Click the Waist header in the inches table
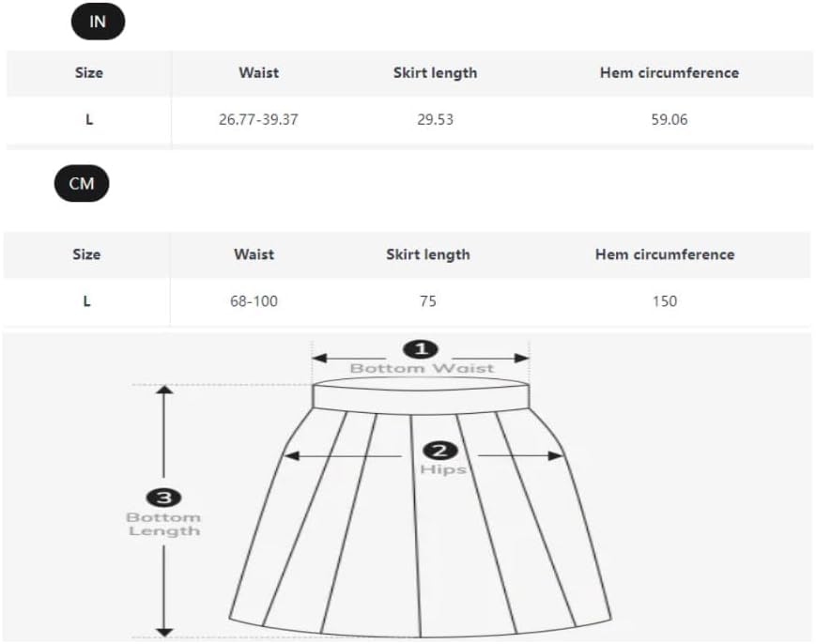 coord(258,72)
